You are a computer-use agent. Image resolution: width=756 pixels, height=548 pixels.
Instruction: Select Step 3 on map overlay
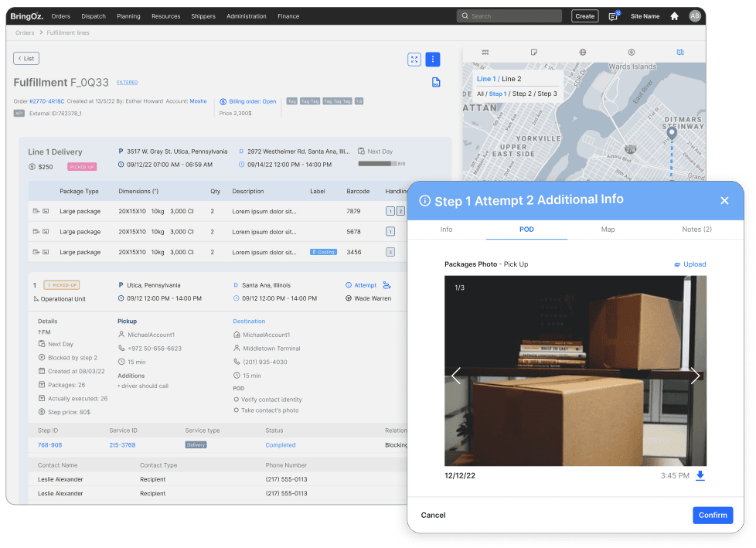coord(547,94)
